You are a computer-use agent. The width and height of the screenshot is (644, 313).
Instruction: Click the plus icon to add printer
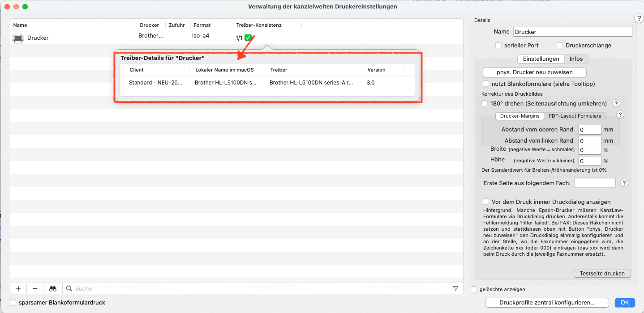(x=18, y=289)
